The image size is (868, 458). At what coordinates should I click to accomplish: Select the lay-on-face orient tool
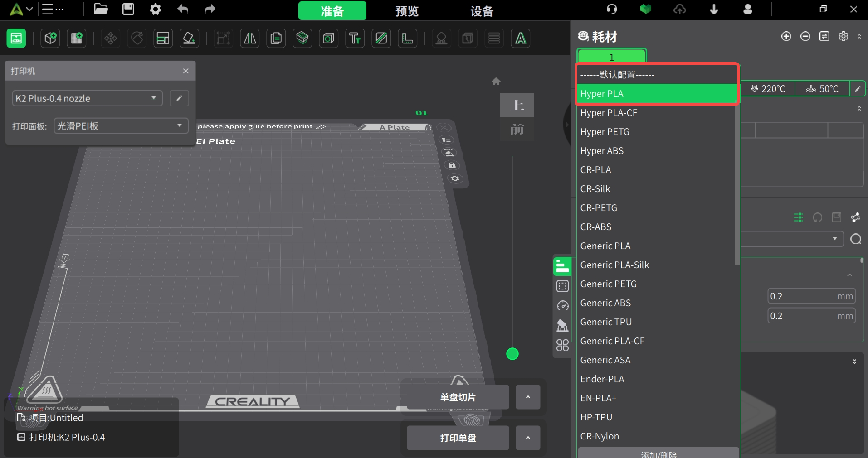[189, 39]
